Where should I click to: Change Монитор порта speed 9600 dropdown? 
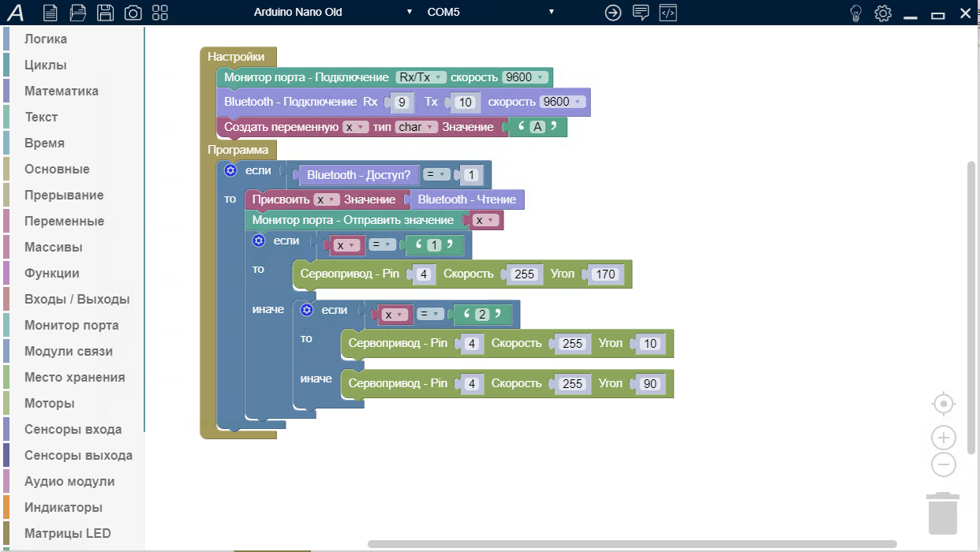pos(525,77)
